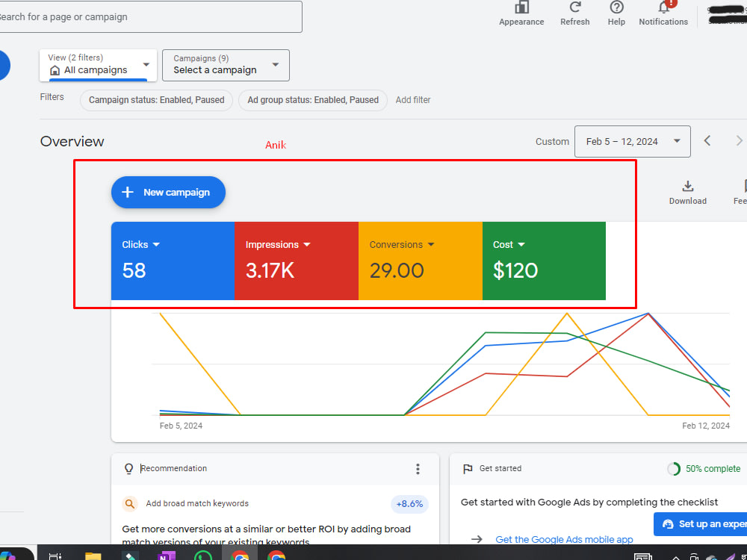
Task: Click the 50% progress circle icon
Action: point(673,469)
